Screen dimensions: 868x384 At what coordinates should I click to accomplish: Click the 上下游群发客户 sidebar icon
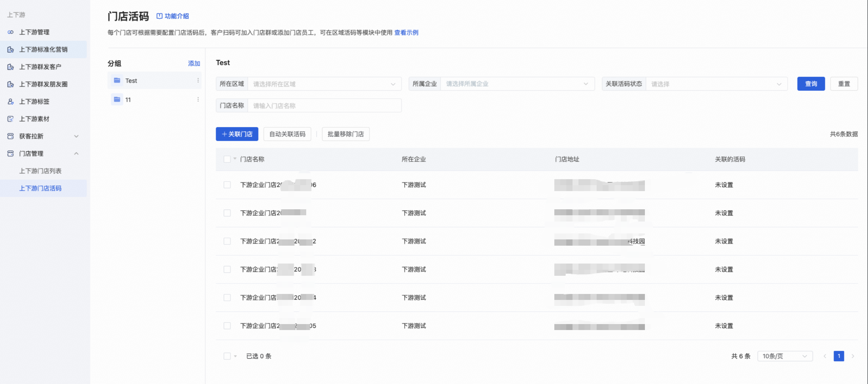[10, 67]
